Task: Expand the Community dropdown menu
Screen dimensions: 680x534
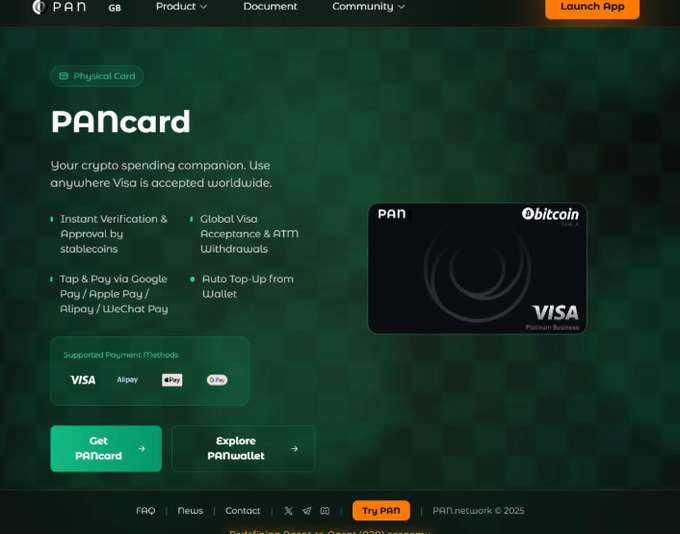Action: [368, 7]
